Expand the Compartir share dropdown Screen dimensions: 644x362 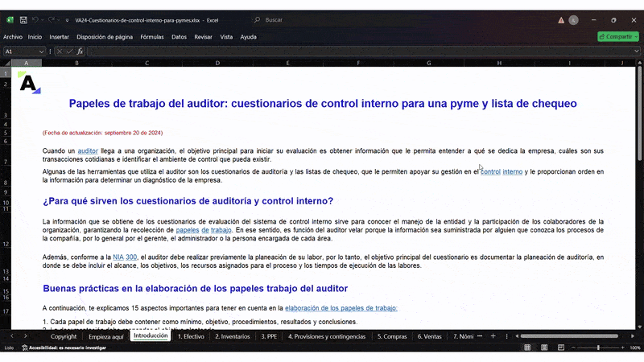tap(635, 36)
